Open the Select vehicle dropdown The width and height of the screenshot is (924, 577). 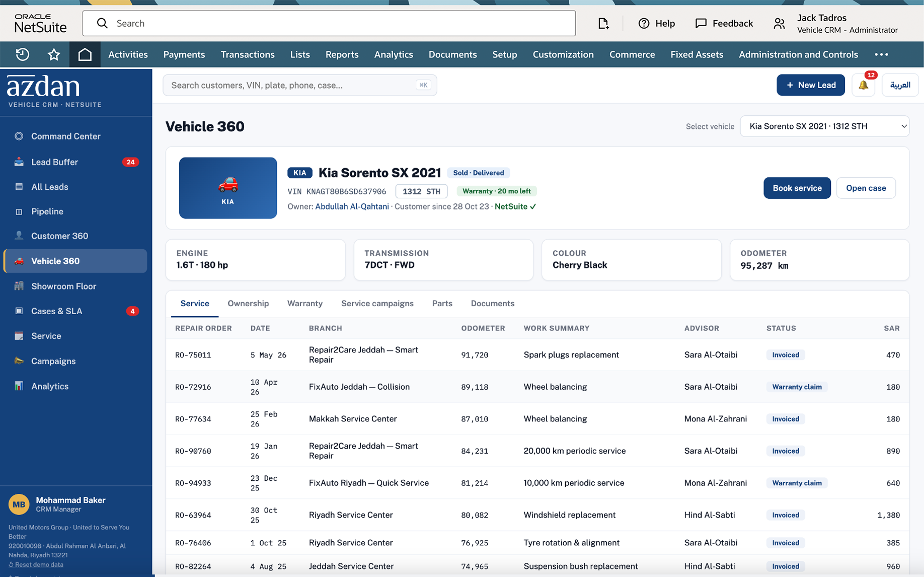click(x=824, y=126)
